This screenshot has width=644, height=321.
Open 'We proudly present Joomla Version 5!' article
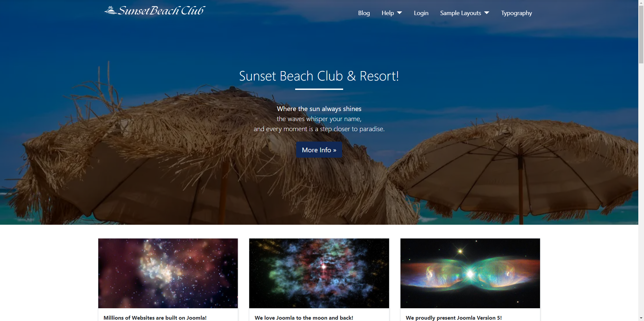[x=454, y=318]
